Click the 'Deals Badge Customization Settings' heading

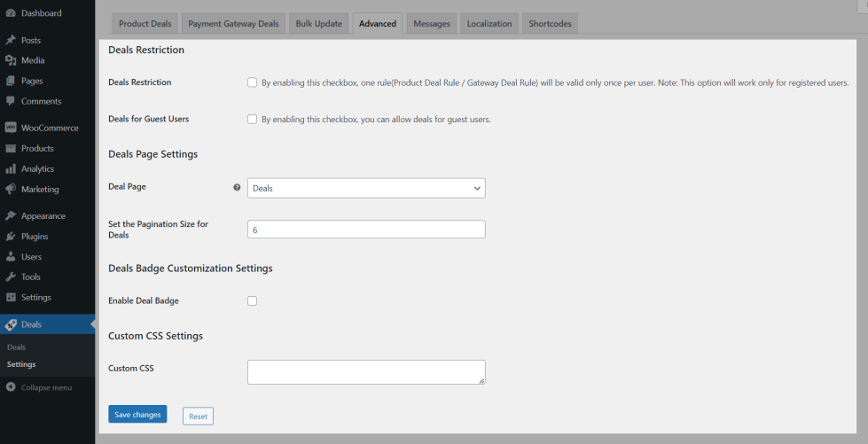point(191,269)
